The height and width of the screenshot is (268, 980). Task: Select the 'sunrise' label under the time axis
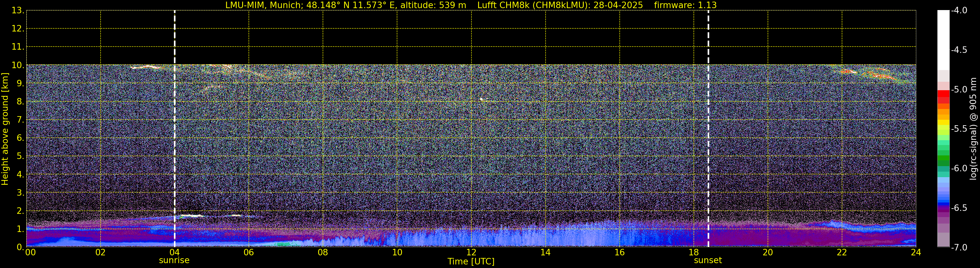[x=174, y=261]
